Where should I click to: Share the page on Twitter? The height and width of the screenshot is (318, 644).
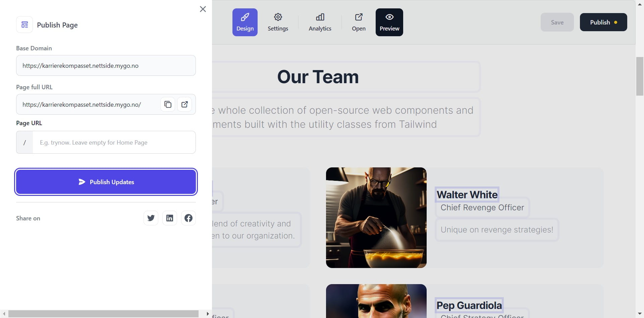point(151,218)
